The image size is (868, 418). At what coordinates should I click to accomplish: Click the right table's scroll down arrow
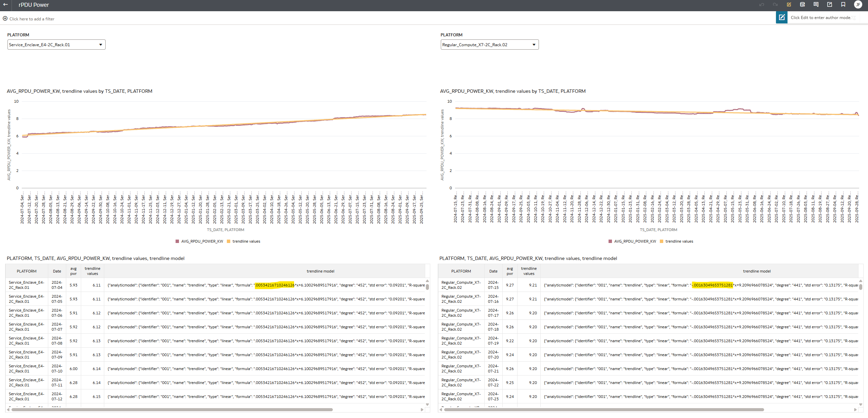click(861, 404)
